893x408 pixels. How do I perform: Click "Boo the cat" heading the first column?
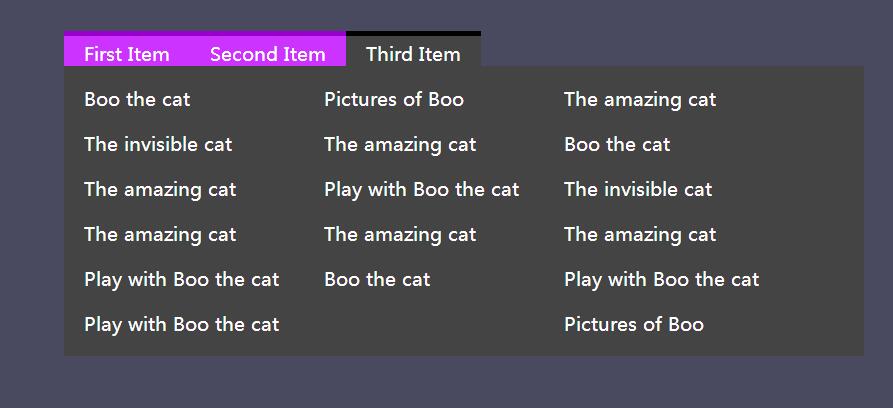[x=137, y=99]
